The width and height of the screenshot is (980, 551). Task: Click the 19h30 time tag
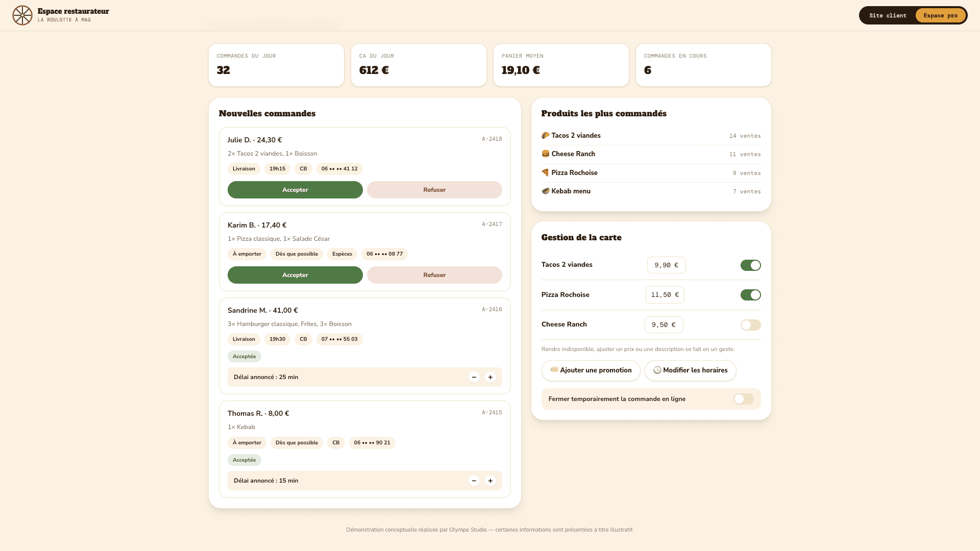277,339
